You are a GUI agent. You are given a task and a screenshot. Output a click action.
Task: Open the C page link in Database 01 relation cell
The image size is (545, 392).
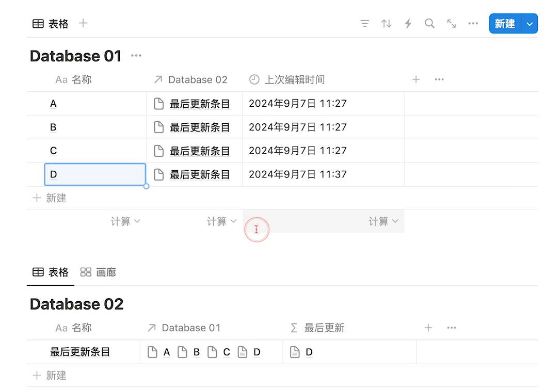[227, 352]
